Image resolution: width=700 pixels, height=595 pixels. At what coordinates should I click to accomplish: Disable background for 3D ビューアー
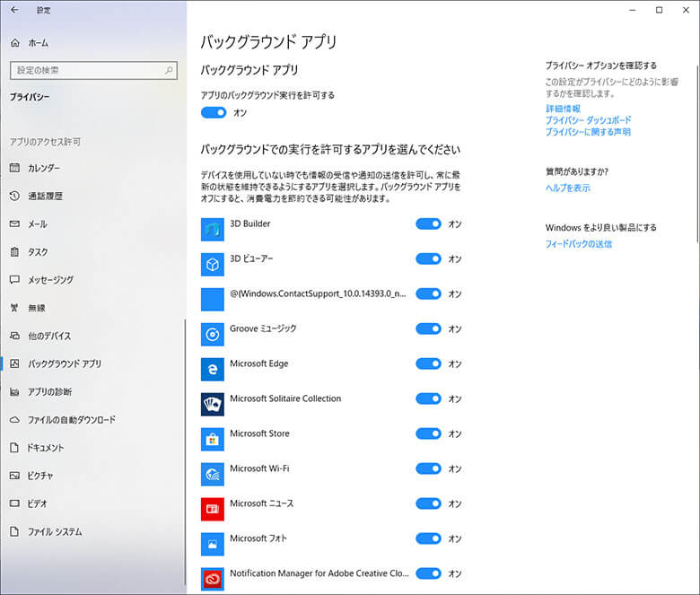(x=429, y=258)
